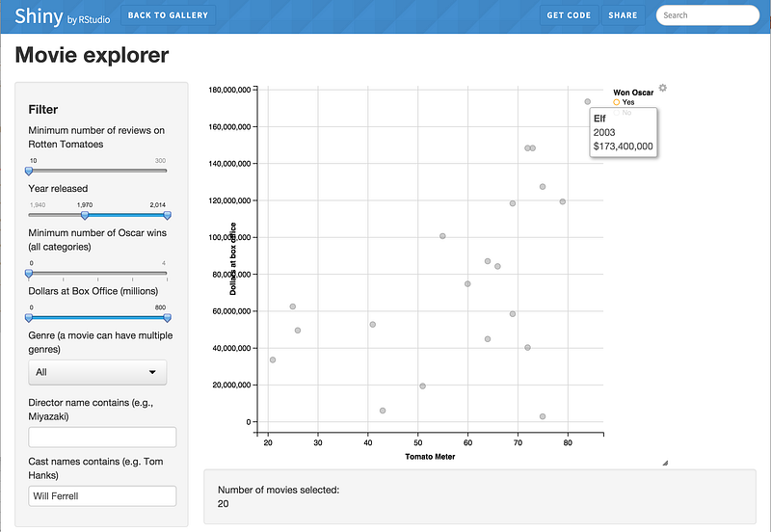The image size is (771, 532).
Task: Click the data point at Tomato Meter 51
Action: 423,386
